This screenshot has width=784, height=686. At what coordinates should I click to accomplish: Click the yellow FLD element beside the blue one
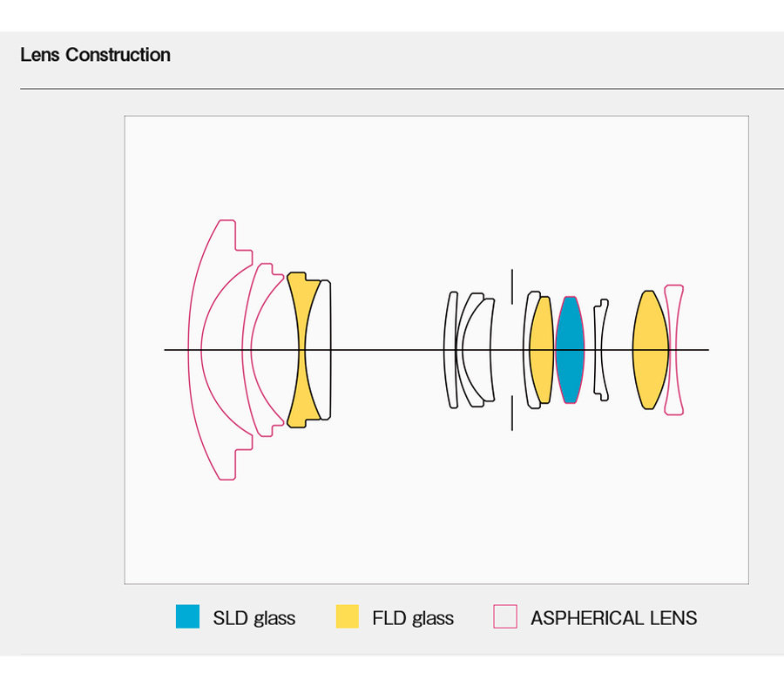(x=542, y=349)
